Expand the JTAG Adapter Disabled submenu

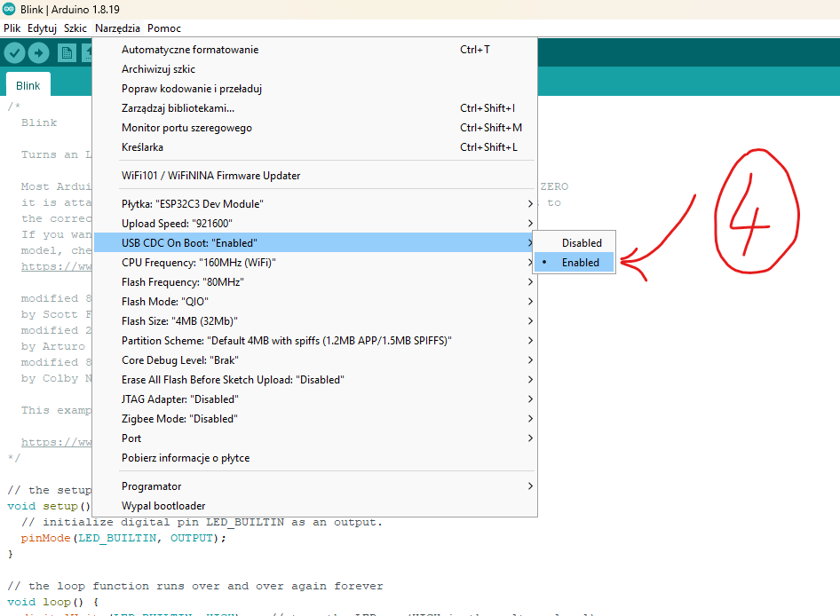pos(315,399)
